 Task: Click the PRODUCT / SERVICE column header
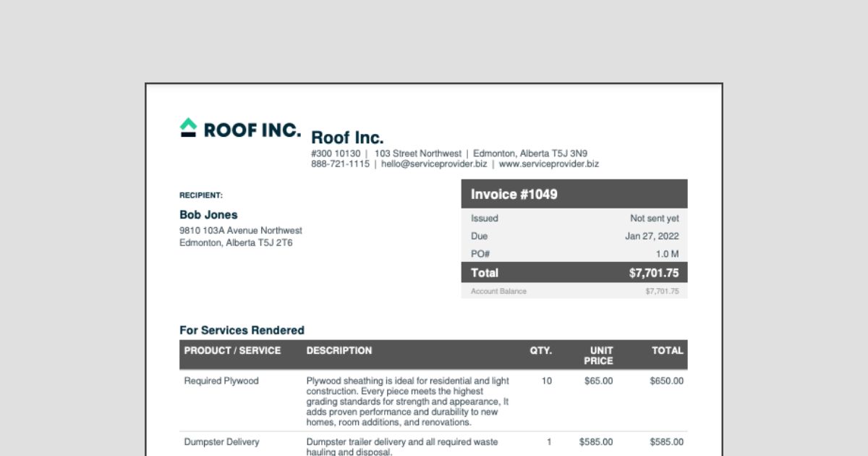232,351
